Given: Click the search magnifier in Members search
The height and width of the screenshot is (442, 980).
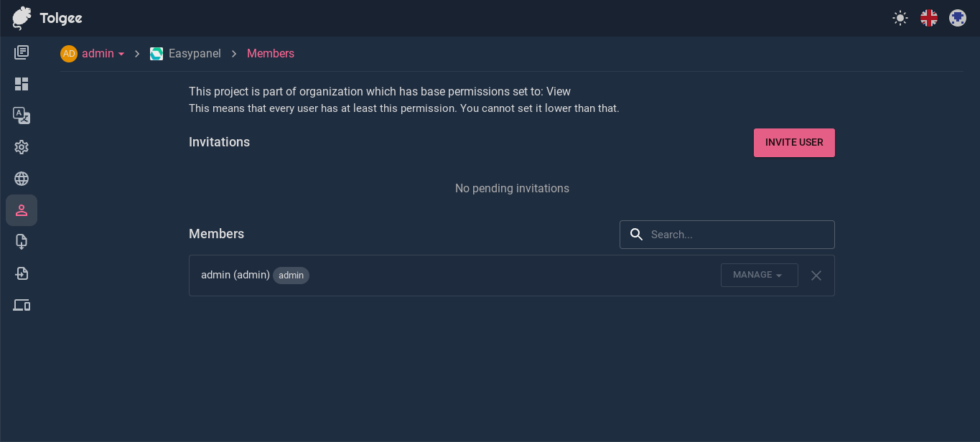Looking at the screenshot, I should click(x=636, y=234).
